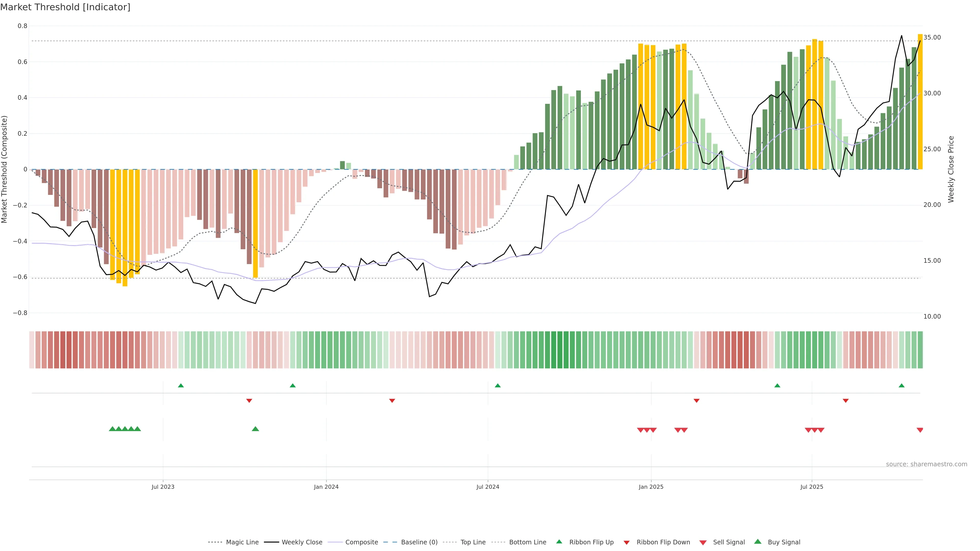Click the Jul 2023 x-axis label
This screenshot has height=551, width=980.
[163, 487]
